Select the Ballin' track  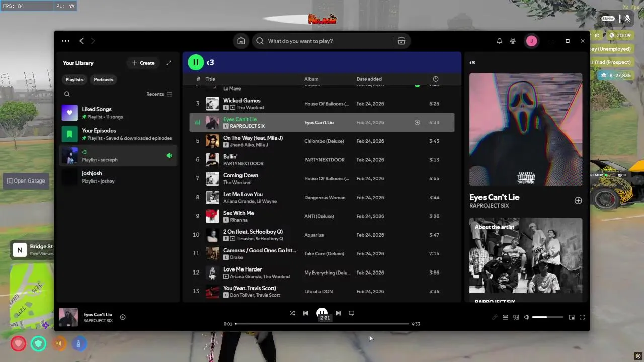(322, 160)
